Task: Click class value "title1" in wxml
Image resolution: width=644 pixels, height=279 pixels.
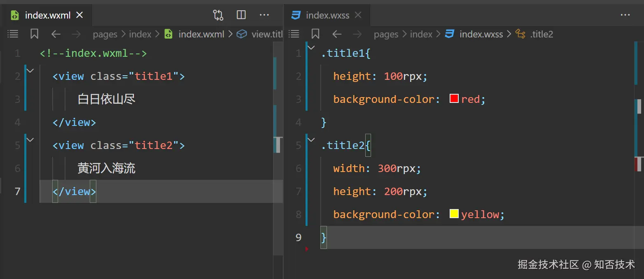Action: pos(154,76)
